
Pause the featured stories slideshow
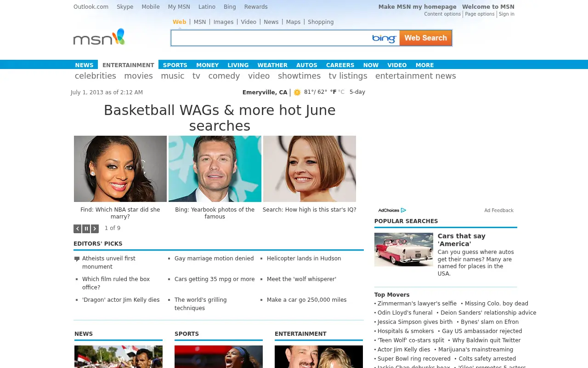(x=86, y=229)
